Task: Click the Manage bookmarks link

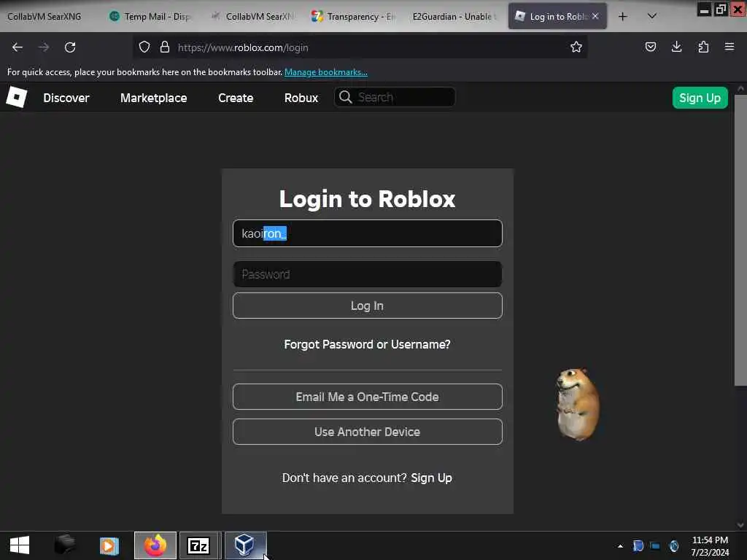Action: point(326,72)
